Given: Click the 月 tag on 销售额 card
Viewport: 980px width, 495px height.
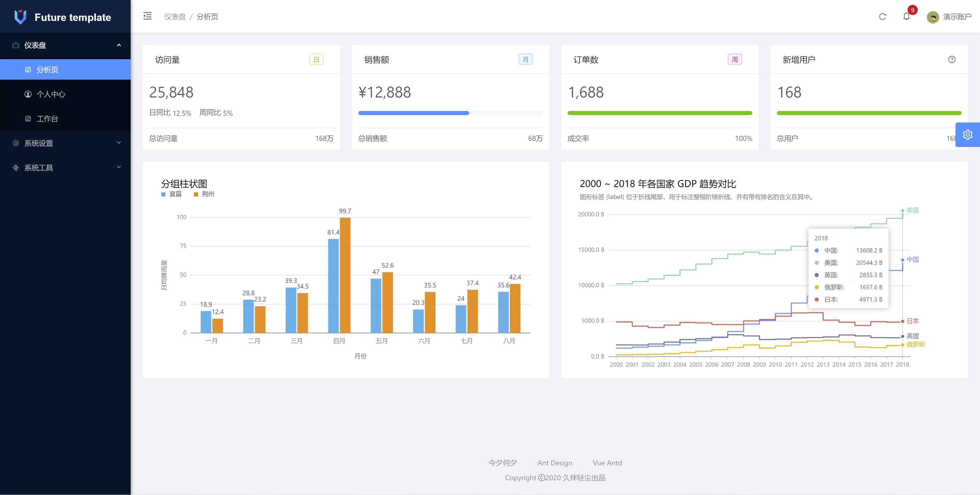Looking at the screenshot, I should [x=525, y=59].
